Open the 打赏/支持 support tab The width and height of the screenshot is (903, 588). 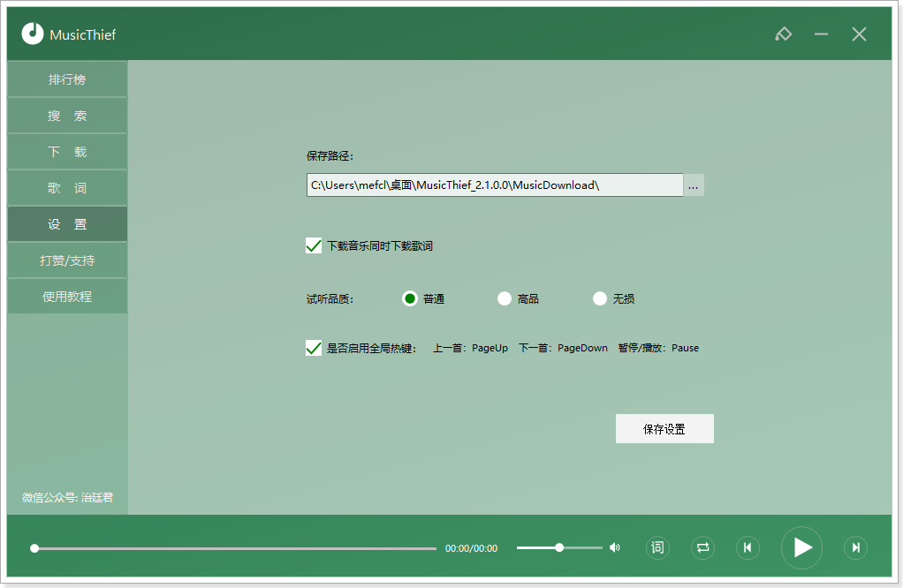(67, 260)
